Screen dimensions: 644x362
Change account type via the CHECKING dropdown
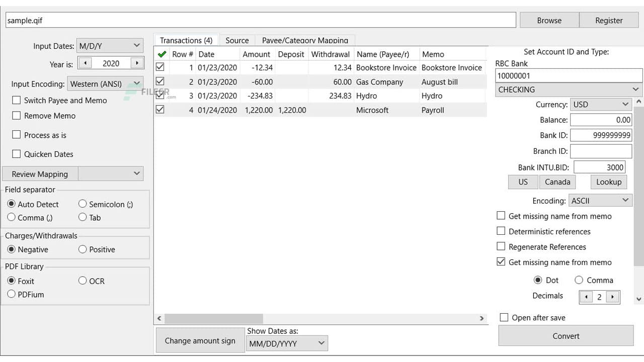(569, 89)
